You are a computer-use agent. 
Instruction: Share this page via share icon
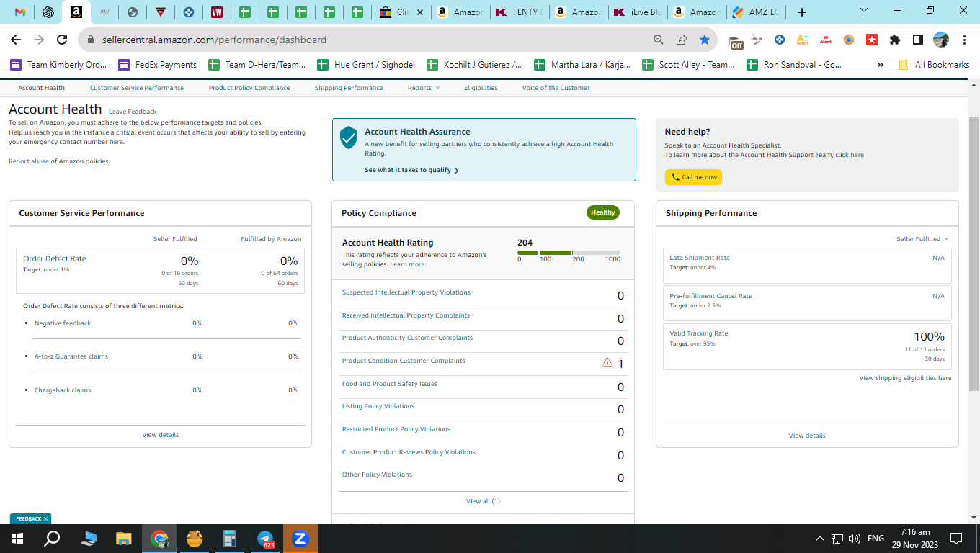tap(682, 40)
